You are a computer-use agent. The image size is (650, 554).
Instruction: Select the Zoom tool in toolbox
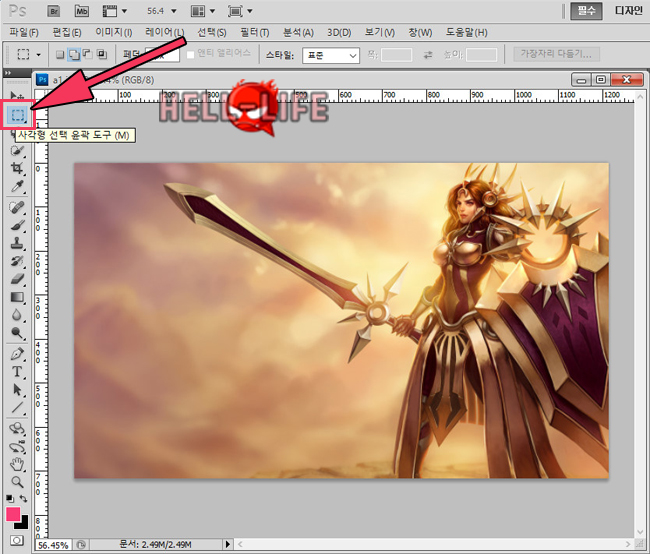click(17, 482)
